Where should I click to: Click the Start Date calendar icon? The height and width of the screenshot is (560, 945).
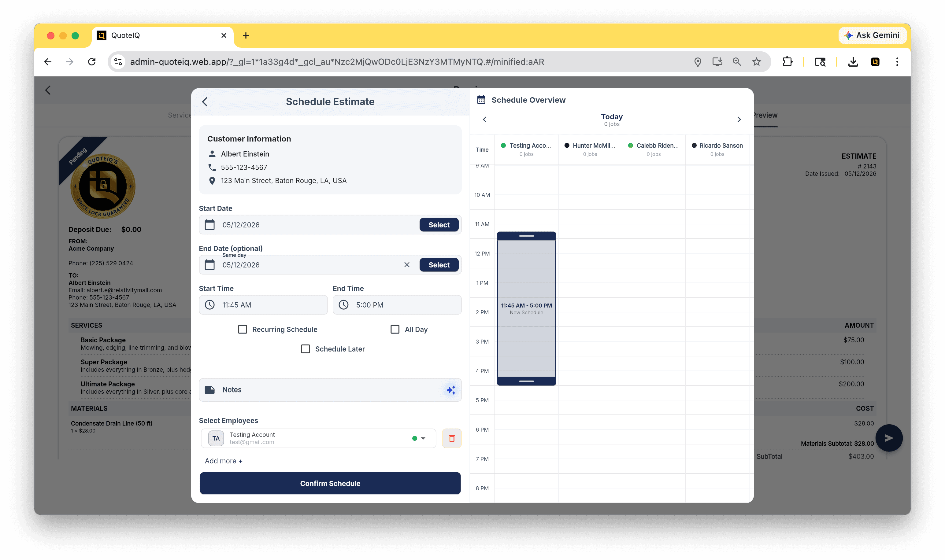click(x=209, y=225)
